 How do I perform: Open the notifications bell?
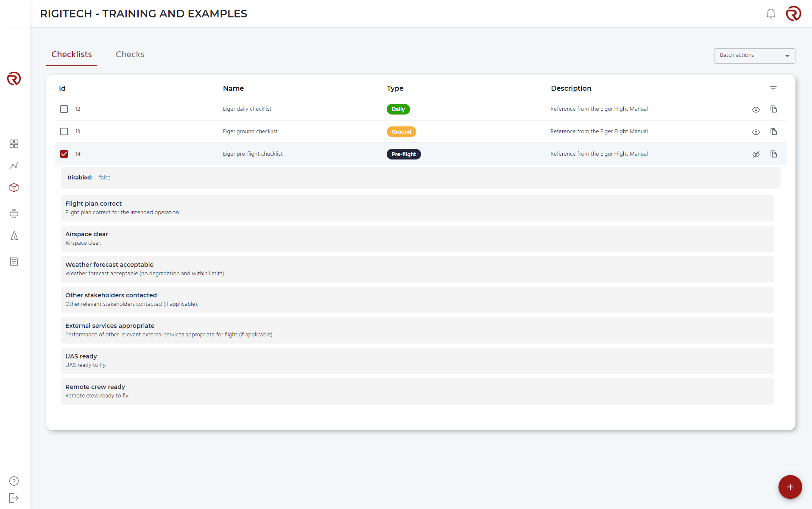pyautogui.click(x=771, y=14)
